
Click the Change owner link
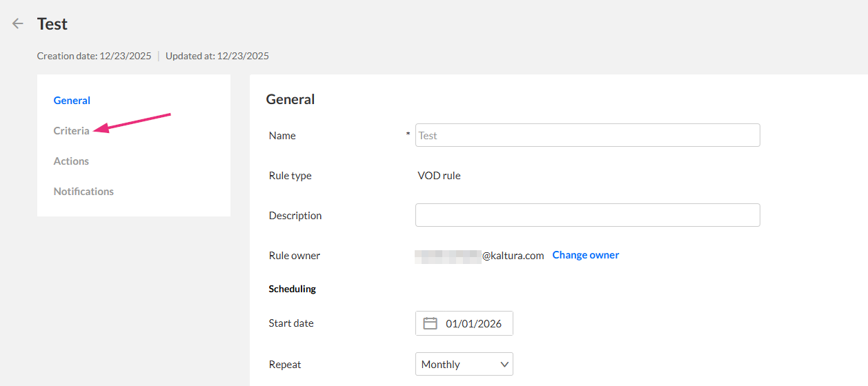(586, 255)
